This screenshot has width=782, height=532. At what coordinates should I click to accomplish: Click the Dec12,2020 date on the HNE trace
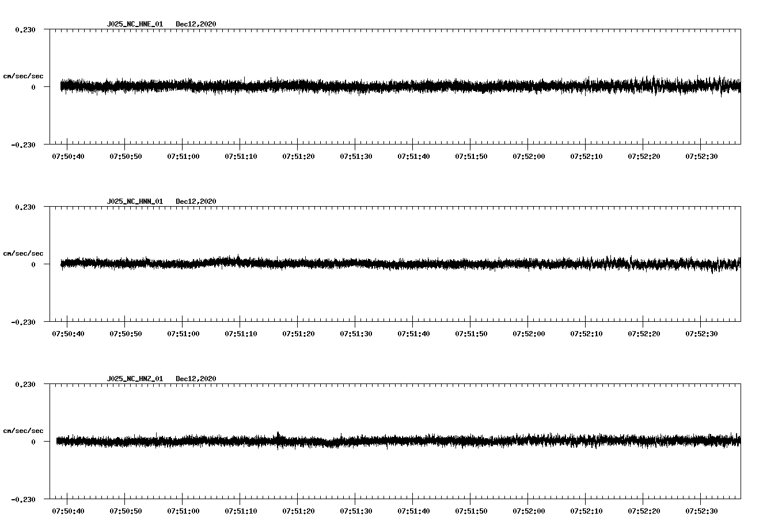[196, 24]
